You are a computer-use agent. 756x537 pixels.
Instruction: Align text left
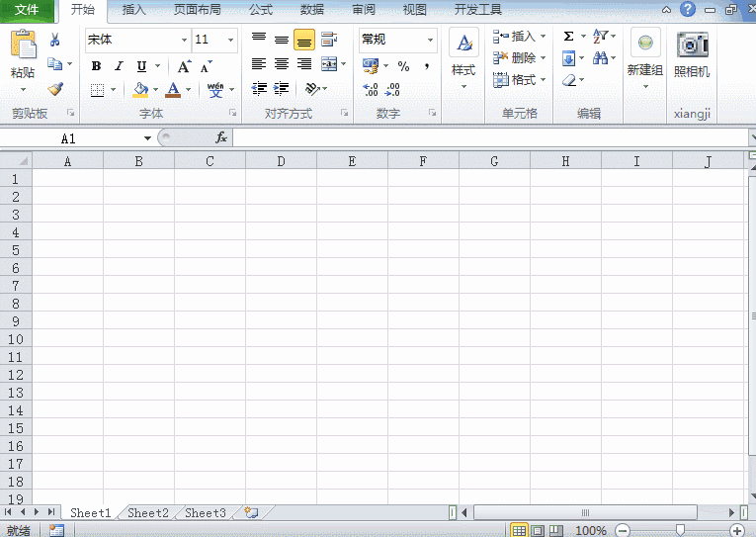click(259, 63)
